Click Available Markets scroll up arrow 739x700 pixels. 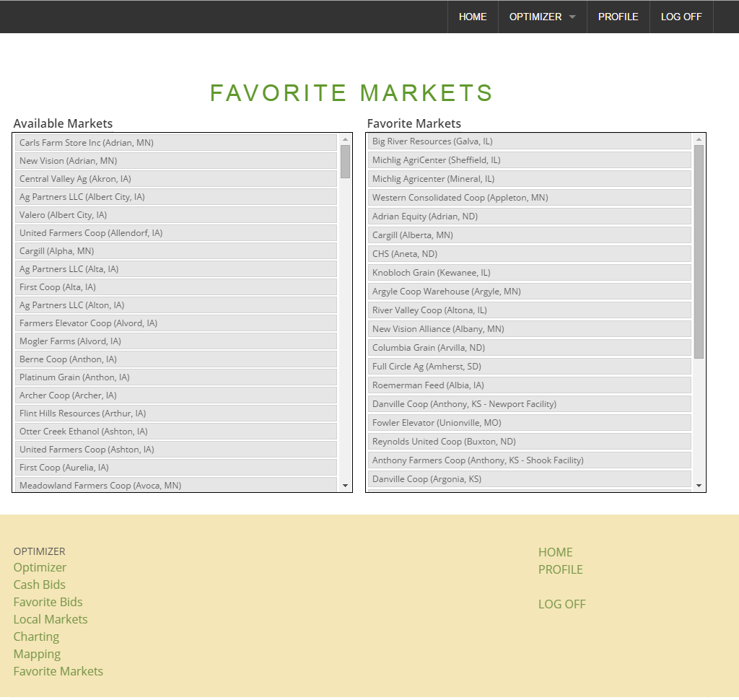[x=345, y=139]
